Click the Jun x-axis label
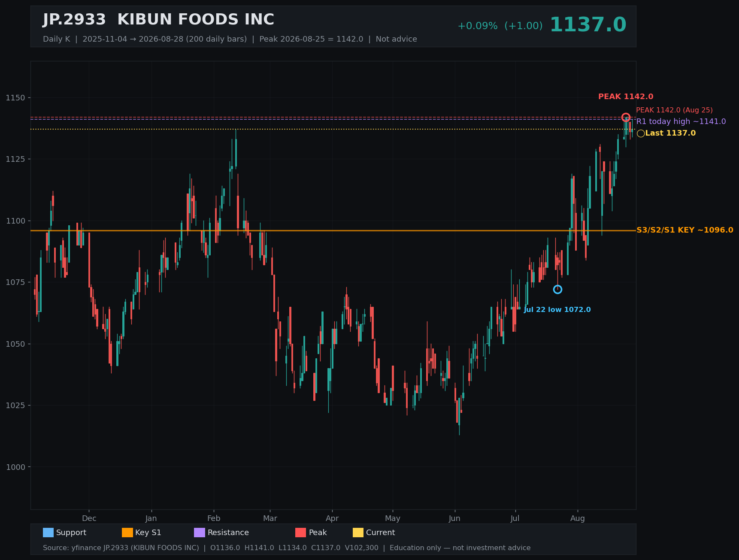 454,518
